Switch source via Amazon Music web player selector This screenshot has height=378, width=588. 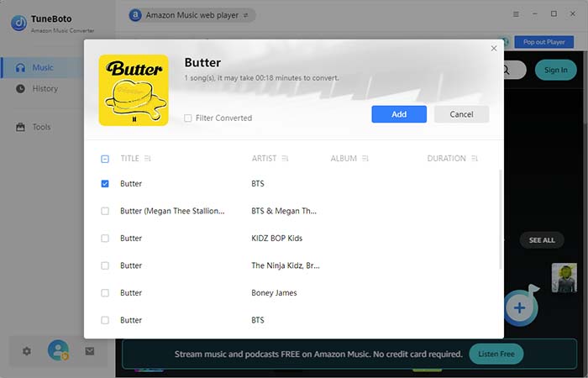pos(192,15)
